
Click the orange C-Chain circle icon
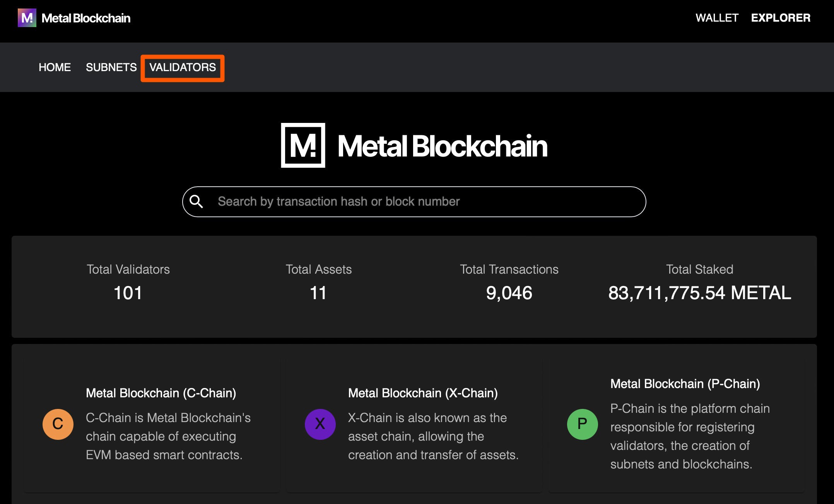pos(58,424)
